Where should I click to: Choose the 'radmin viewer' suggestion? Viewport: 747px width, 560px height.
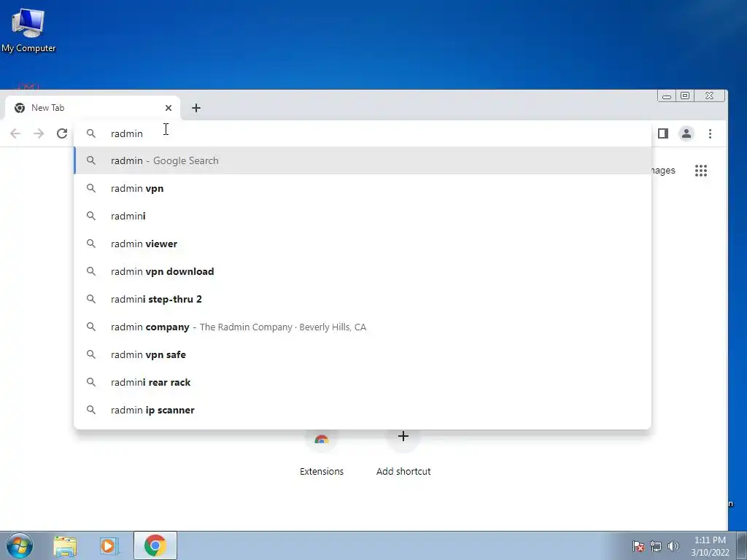click(363, 244)
